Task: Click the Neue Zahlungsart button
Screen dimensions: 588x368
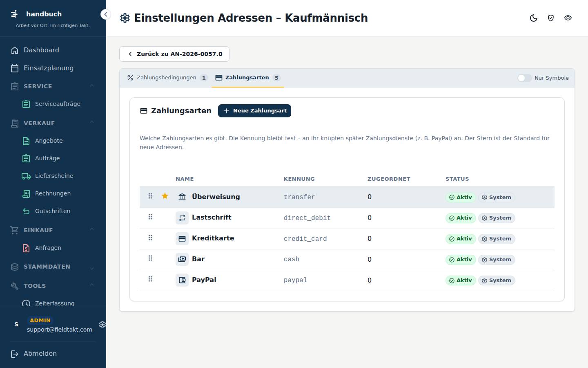Action: click(x=254, y=111)
